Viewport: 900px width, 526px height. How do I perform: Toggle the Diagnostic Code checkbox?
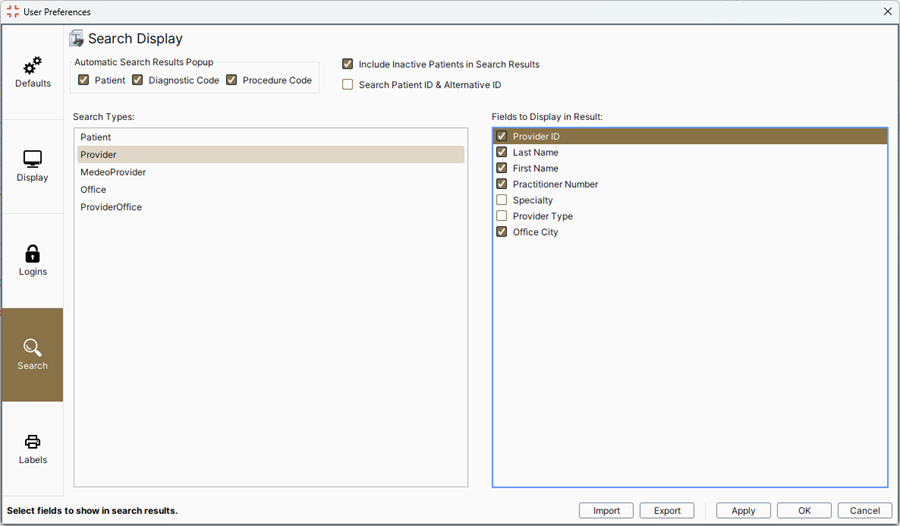click(138, 80)
